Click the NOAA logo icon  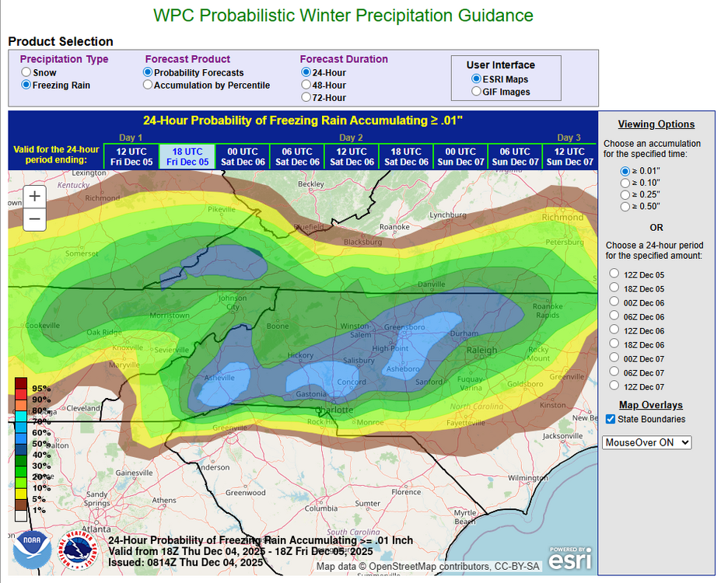tap(32, 551)
